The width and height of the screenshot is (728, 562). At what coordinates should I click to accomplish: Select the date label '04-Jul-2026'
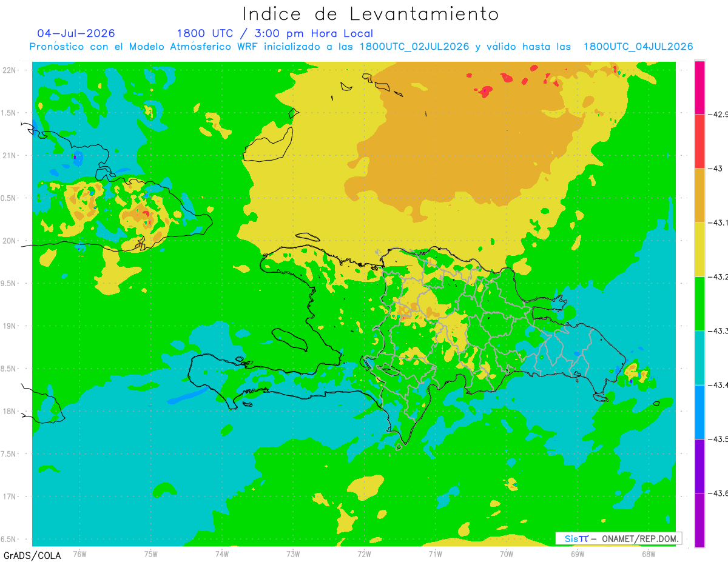(x=76, y=33)
